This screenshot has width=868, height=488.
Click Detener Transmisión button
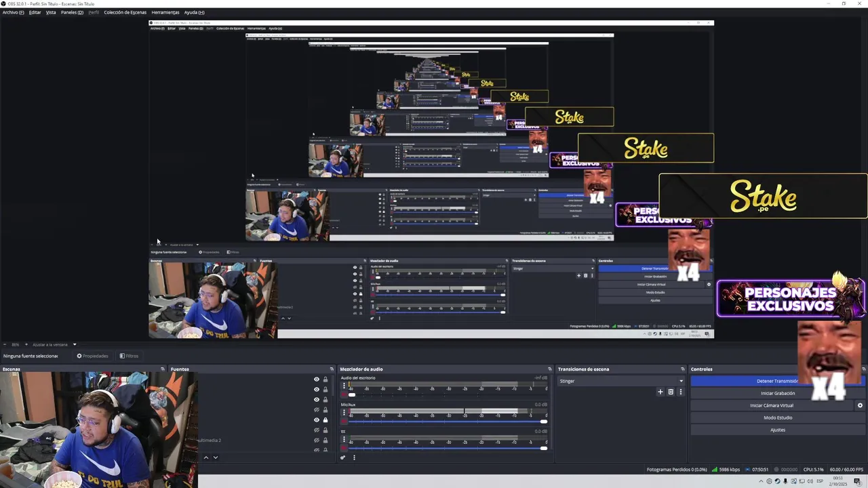pos(777,381)
